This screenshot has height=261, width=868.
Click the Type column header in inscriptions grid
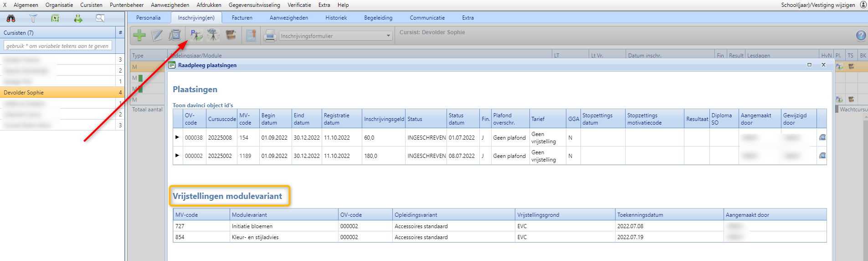(x=148, y=55)
